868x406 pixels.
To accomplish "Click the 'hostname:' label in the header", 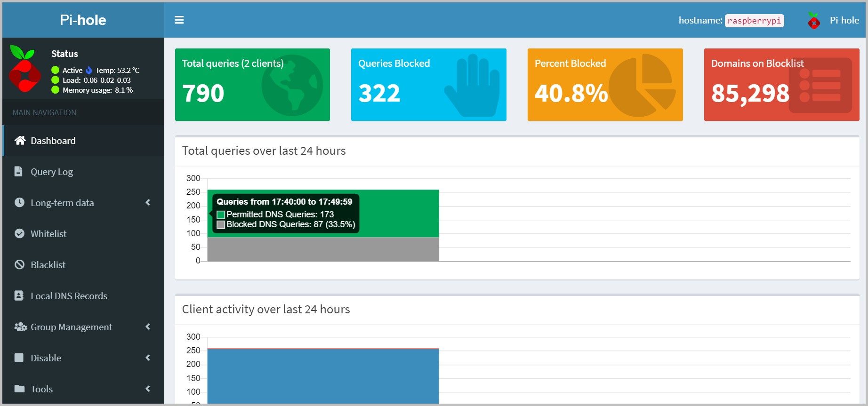I will click(x=700, y=20).
